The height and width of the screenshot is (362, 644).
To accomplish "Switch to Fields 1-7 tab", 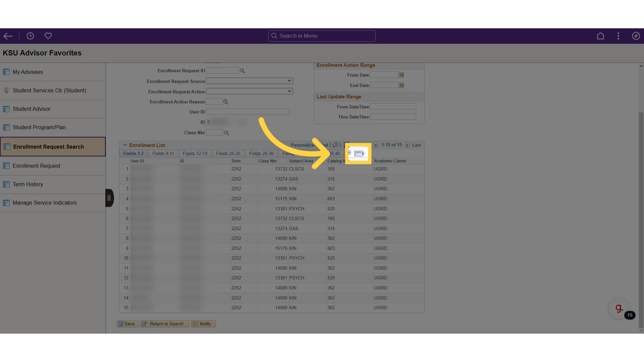I will [133, 154].
